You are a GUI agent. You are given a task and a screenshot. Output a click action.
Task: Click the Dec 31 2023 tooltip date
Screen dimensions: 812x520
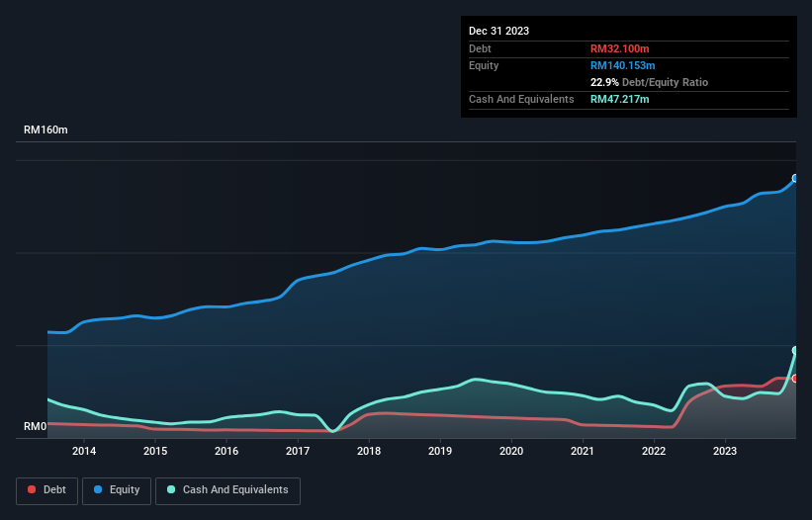tap(498, 31)
